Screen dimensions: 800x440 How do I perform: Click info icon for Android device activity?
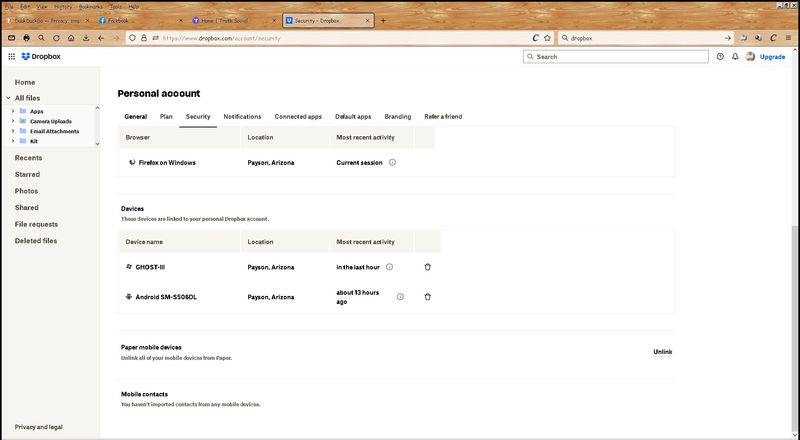coord(400,297)
